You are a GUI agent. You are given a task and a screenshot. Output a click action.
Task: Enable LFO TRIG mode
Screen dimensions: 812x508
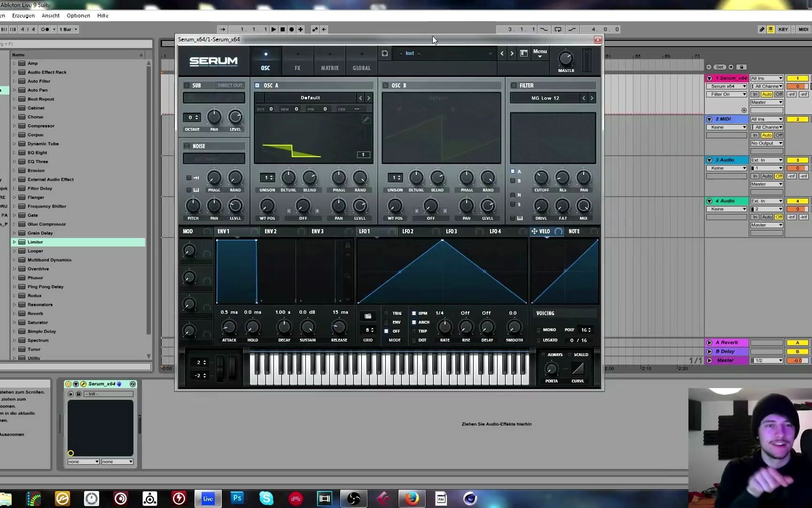tap(386, 313)
